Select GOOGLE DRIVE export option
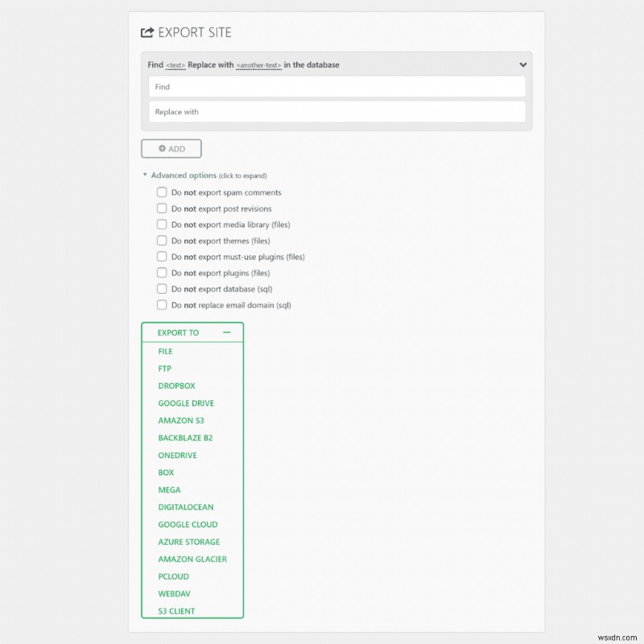644x644 pixels. point(186,402)
